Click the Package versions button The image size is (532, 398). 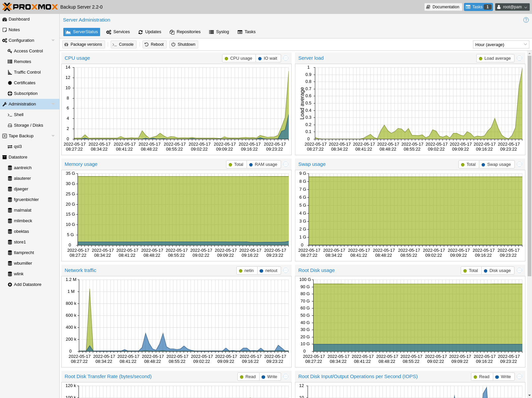coord(84,44)
